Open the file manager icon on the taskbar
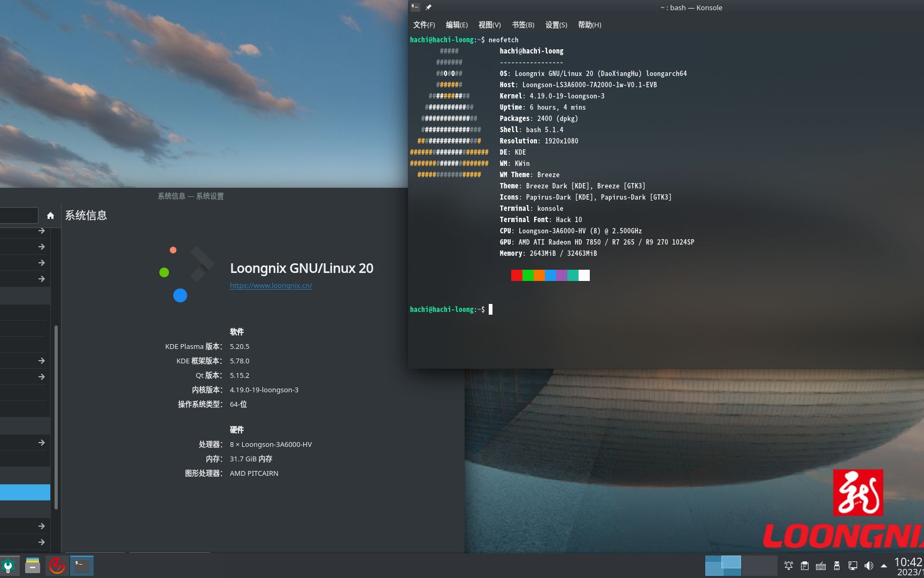Image resolution: width=924 pixels, height=578 pixels. pos(32,565)
